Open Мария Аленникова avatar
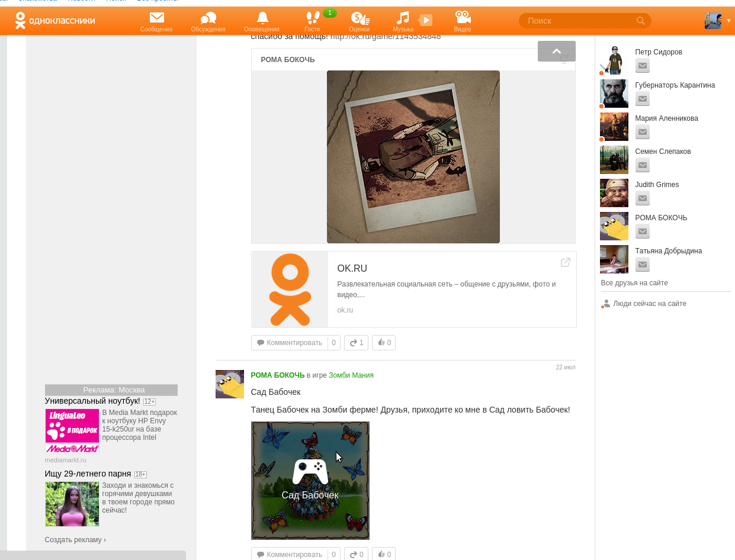 614,127
